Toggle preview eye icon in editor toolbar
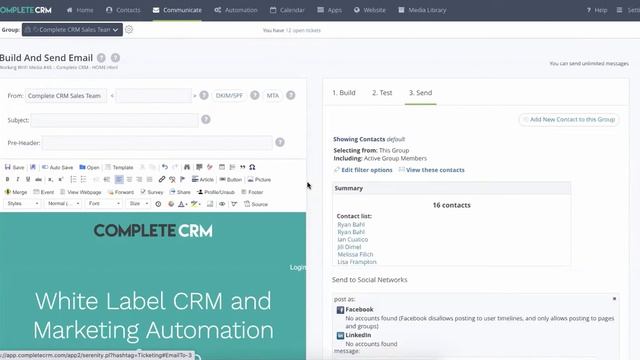 [x=222, y=204]
